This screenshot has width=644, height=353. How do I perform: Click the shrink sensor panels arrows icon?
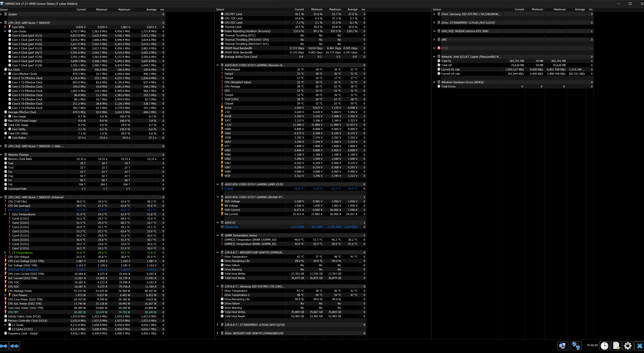[14, 346]
